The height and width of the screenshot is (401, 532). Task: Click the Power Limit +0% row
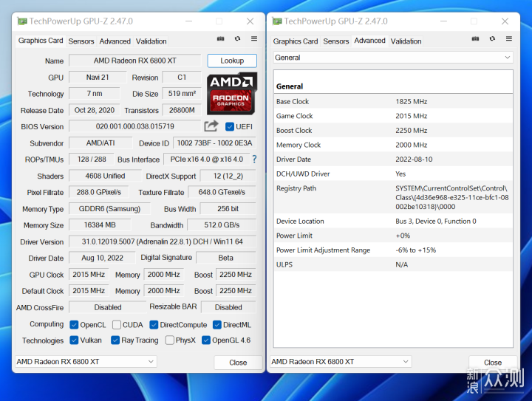click(x=393, y=236)
